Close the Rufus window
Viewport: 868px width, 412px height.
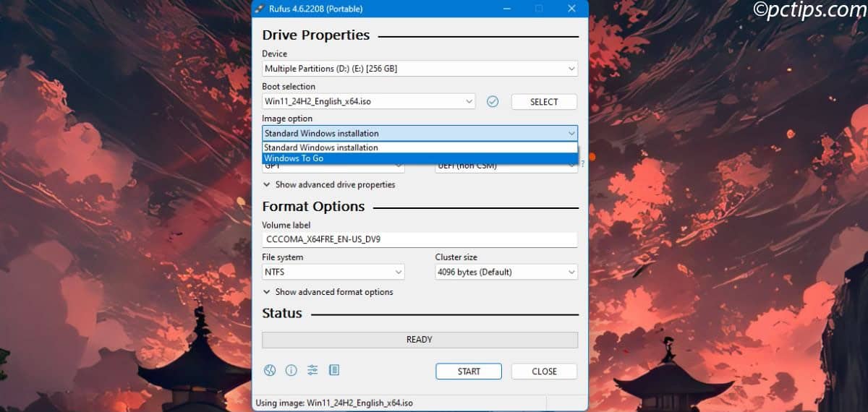572,9
